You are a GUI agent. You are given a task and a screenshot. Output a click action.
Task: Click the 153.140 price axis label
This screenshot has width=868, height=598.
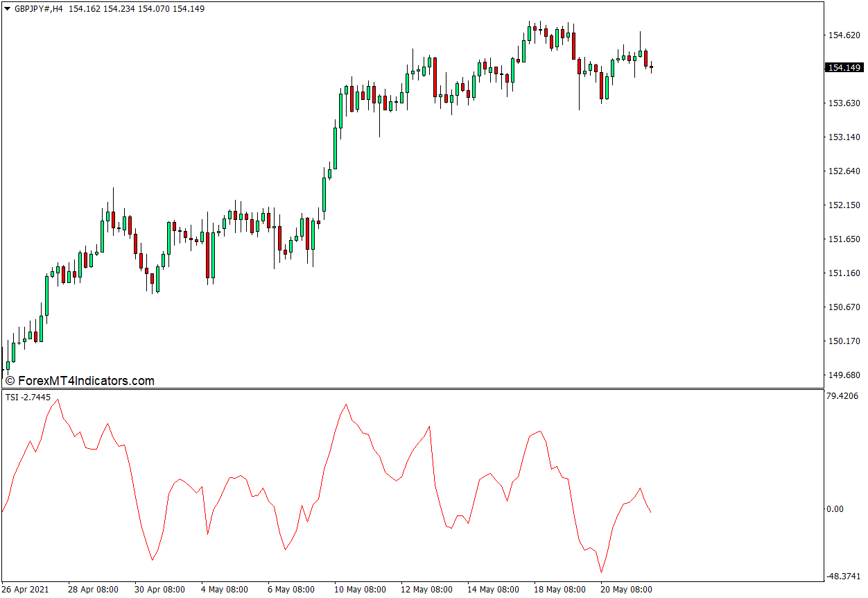pyautogui.click(x=844, y=137)
